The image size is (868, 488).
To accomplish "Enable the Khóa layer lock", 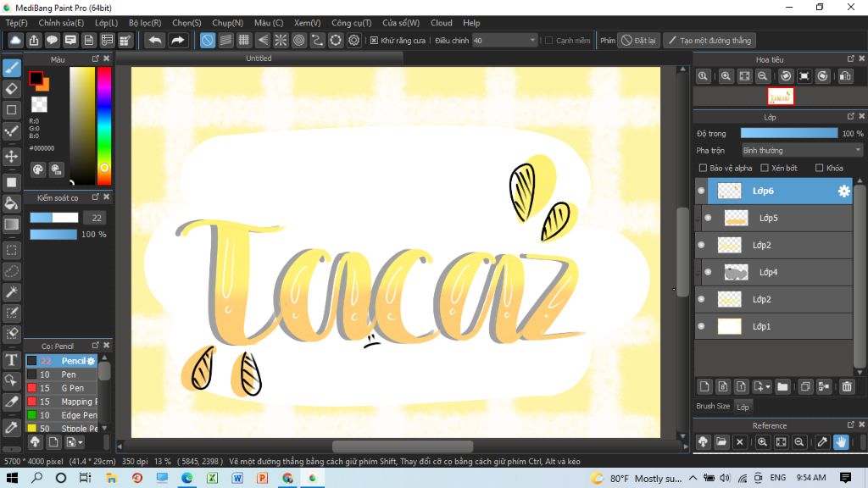I will (820, 168).
